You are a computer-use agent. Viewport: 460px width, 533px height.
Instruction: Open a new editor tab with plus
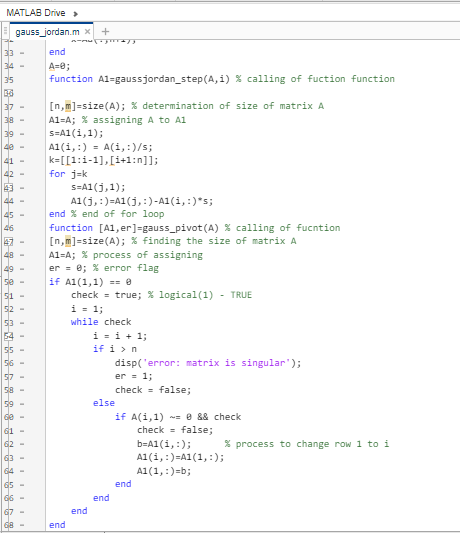click(x=105, y=32)
